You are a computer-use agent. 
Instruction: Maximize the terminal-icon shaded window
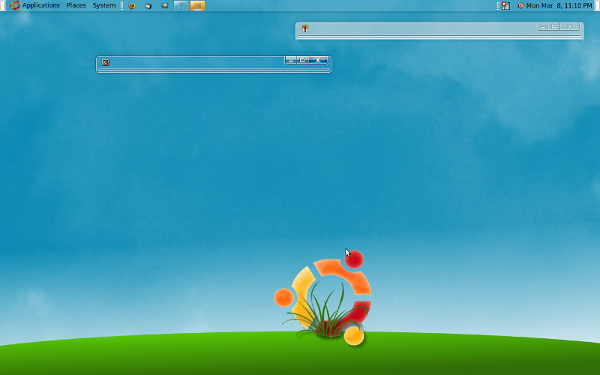point(302,60)
